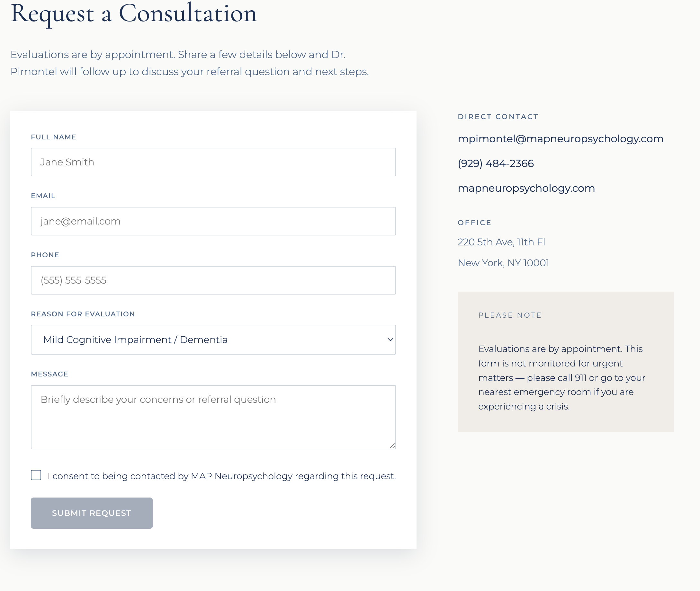The height and width of the screenshot is (591, 700).
Task: Open the mapneuropsychology.com website link
Action: coord(526,188)
